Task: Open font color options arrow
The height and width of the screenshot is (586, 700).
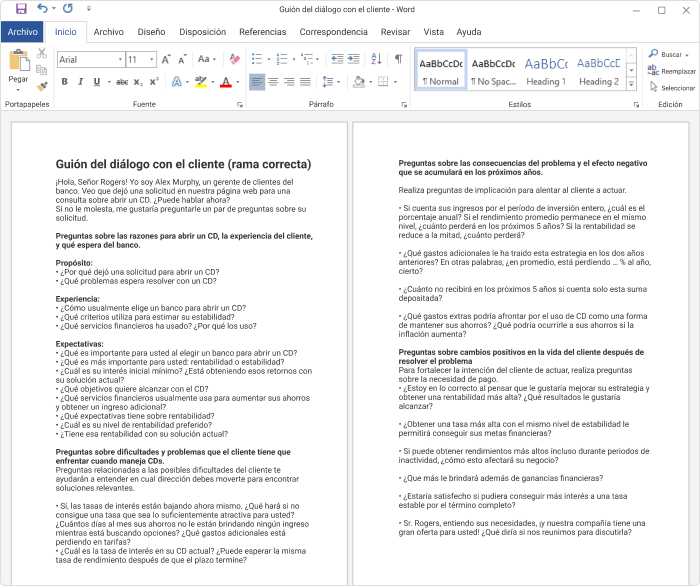Action: pos(238,82)
